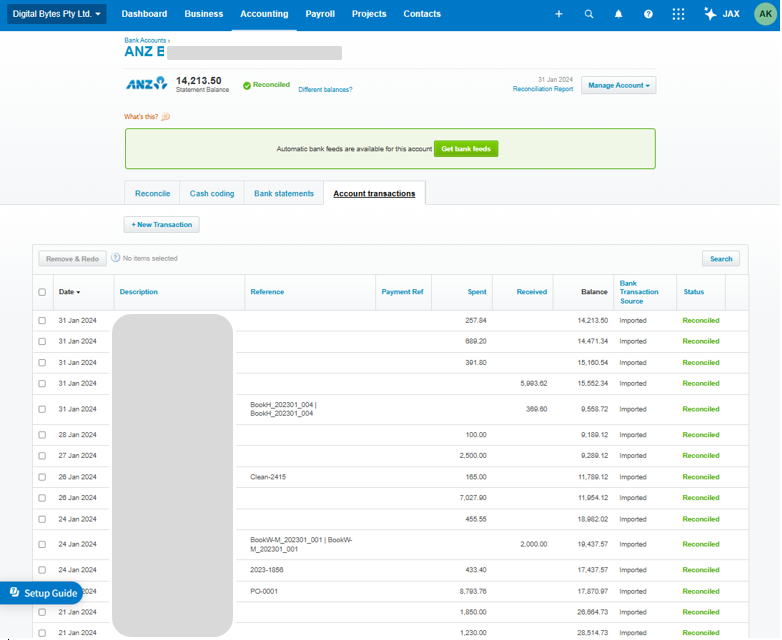Open the help question mark icon
This screenshot has width=782, height=640.
[x=648, y=14]
